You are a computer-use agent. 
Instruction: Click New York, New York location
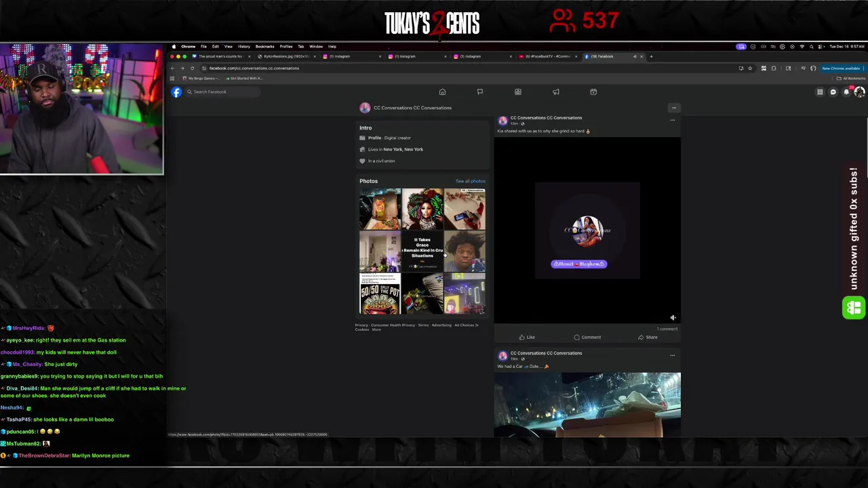403,149
